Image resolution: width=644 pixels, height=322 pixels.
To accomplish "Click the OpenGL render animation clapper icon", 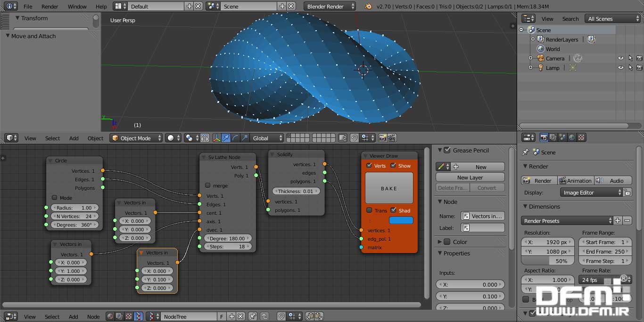I will pos(391,138).
